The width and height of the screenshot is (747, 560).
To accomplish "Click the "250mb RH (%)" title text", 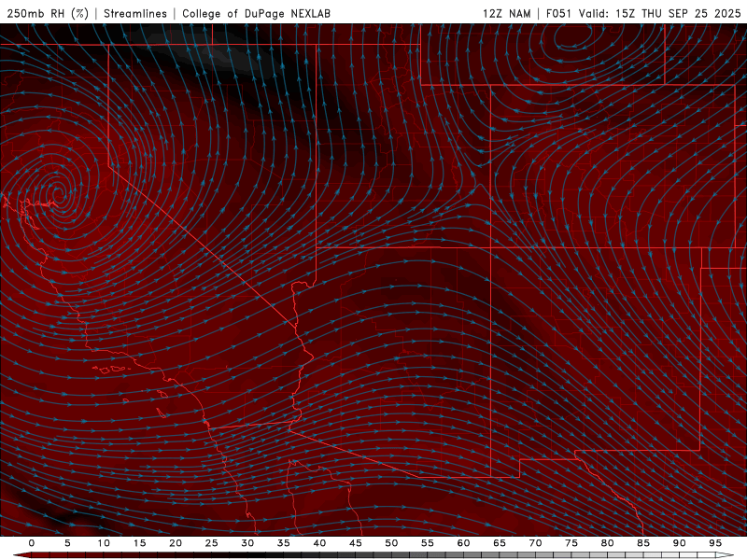I will pyautogui.click(x=48, y=13).
